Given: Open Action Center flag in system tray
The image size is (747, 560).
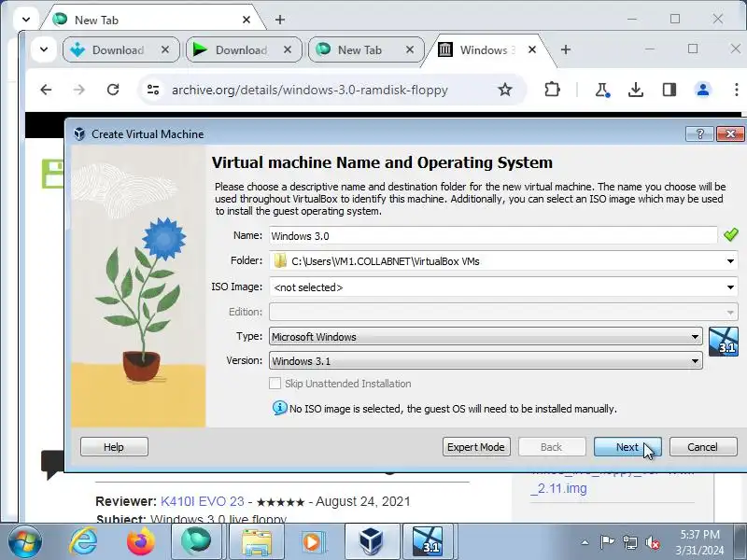Looking at the screenshot, I should tap(607, 542).
